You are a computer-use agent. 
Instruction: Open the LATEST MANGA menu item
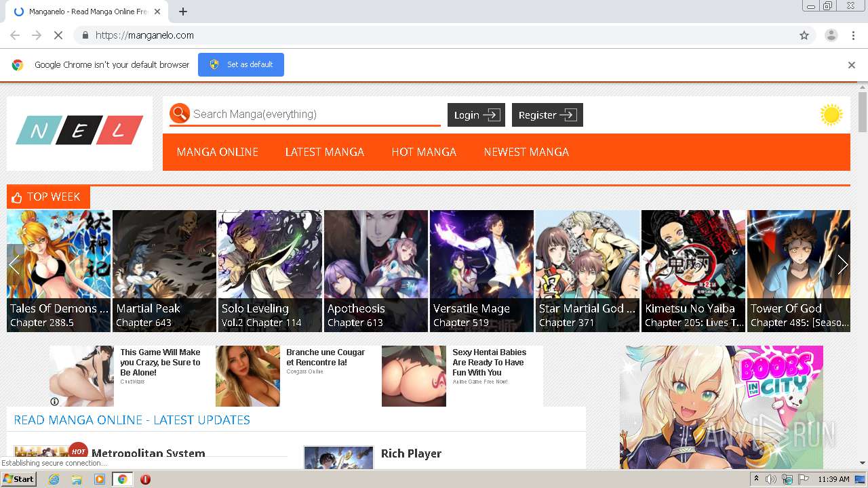click(324, 152)
